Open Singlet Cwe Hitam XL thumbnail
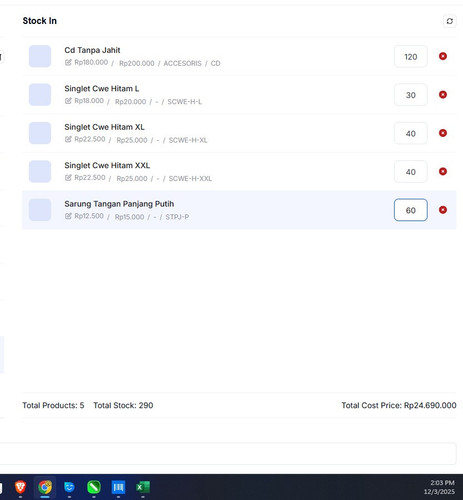The height and width of the screenshot is (500, 463). pyautogui.click(x=40, y=133)
